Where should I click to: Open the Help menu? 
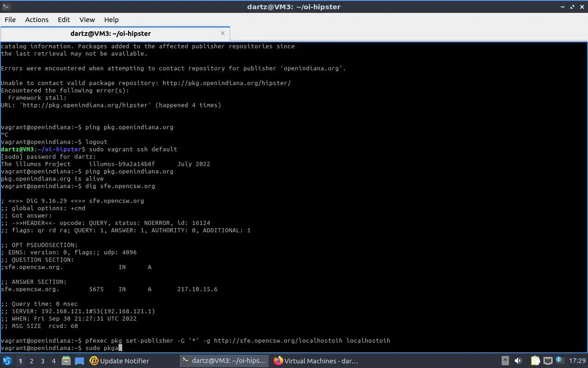[x=111, y=20]
